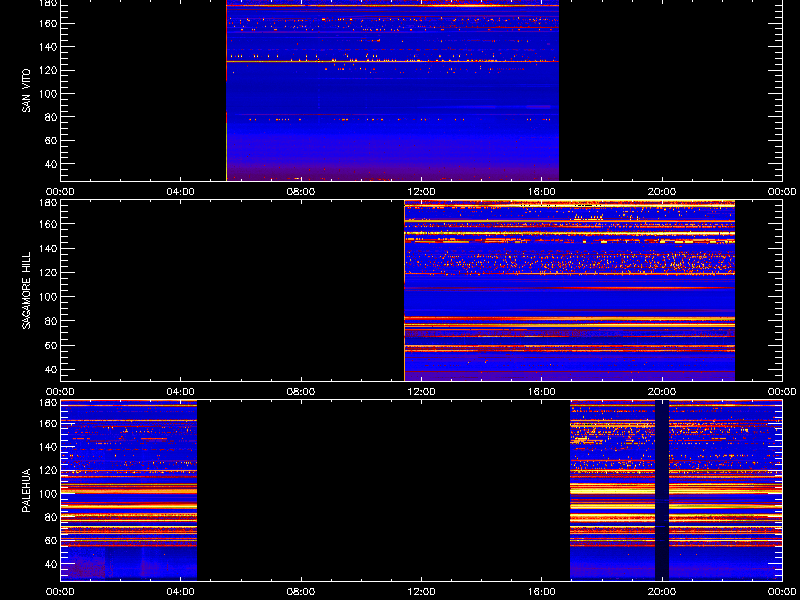Viewport: 800px width, 600px height.
Task: Click the 120 frequency label on the Sagamore Hill axis
Action: [x=47, y=272]
